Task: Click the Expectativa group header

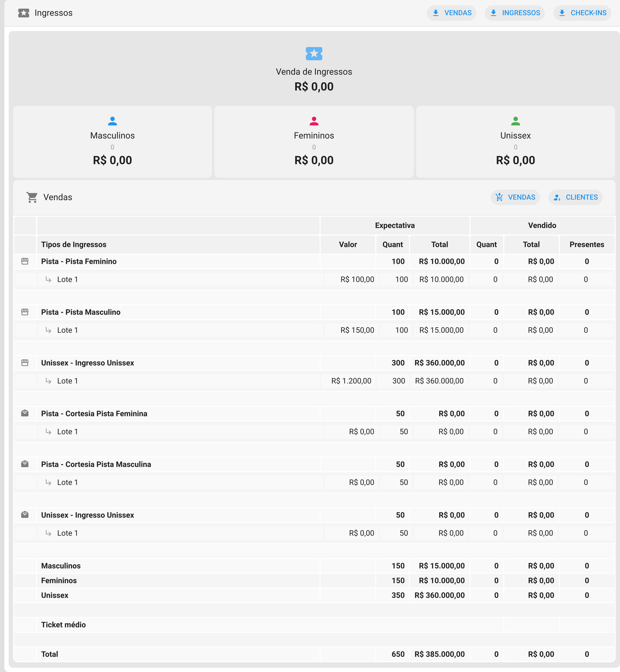Action: pyautogui.click(x=395, y=225)
